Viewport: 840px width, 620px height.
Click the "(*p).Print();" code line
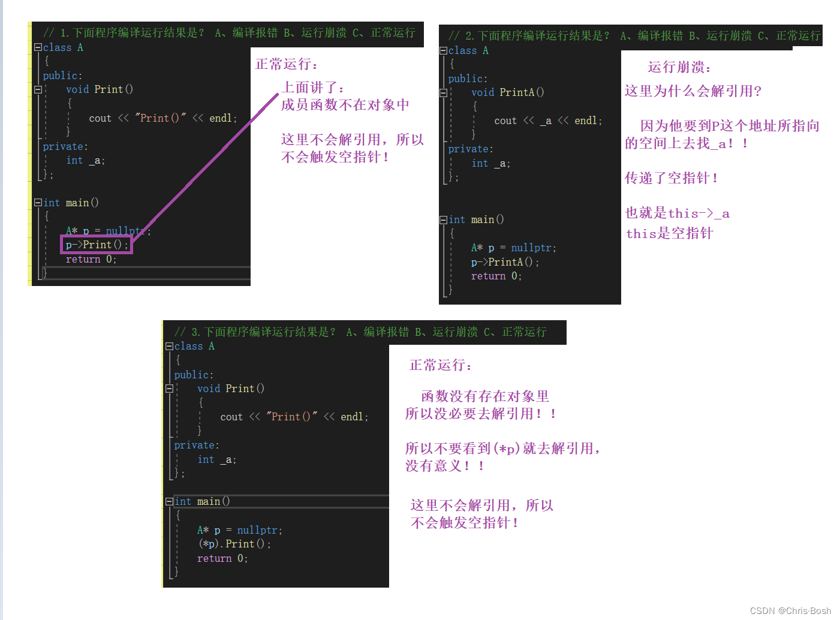(x=234, y=544)
